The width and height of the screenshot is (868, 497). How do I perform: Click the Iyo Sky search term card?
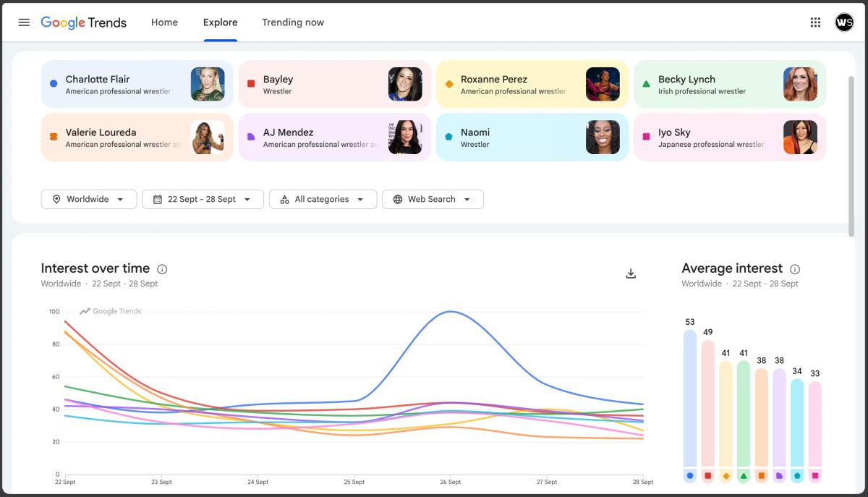click(730, 137)
